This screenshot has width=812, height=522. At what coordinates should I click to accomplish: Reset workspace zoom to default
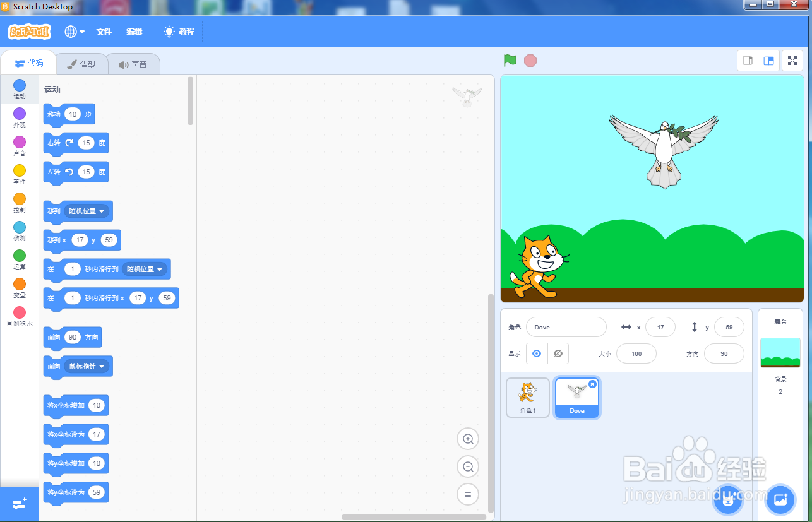tap(468, 494)
